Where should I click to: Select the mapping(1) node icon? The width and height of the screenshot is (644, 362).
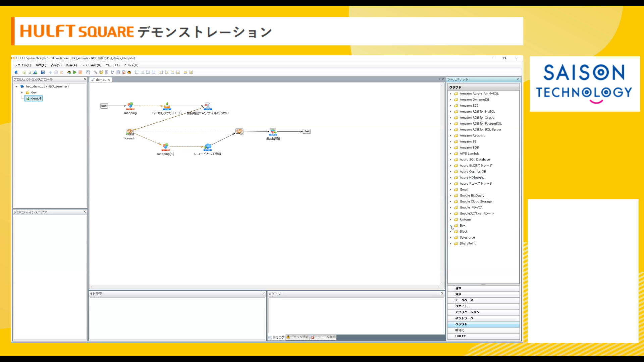coord(165,147)
